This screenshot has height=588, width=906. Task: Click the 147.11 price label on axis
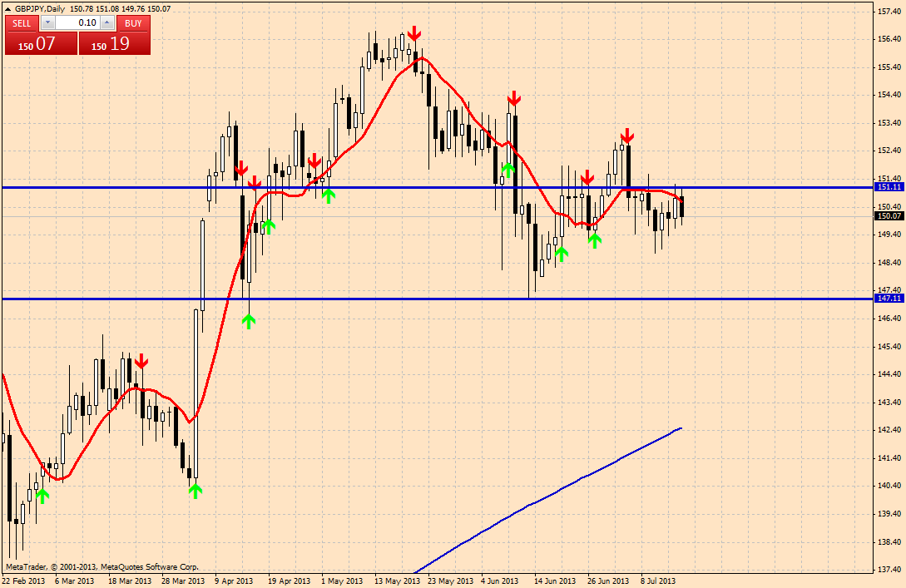[889, 299]
